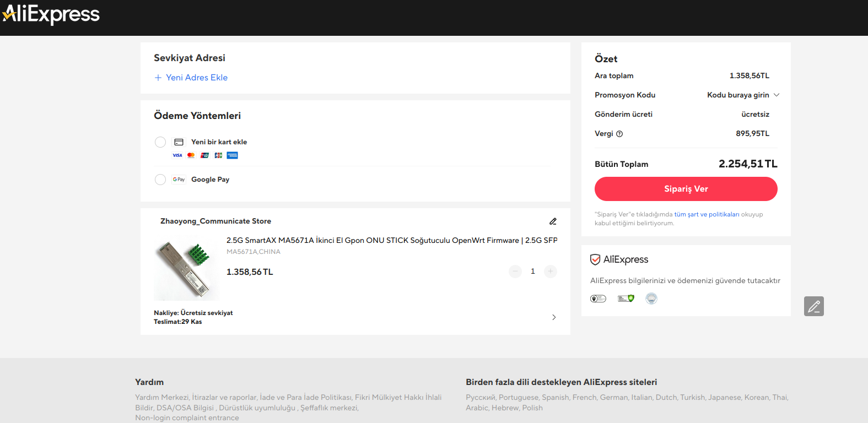The height and width of the screenshot is (423, 868).
Task: Expand shipping options with the right chevron
Action: [554, 317]
